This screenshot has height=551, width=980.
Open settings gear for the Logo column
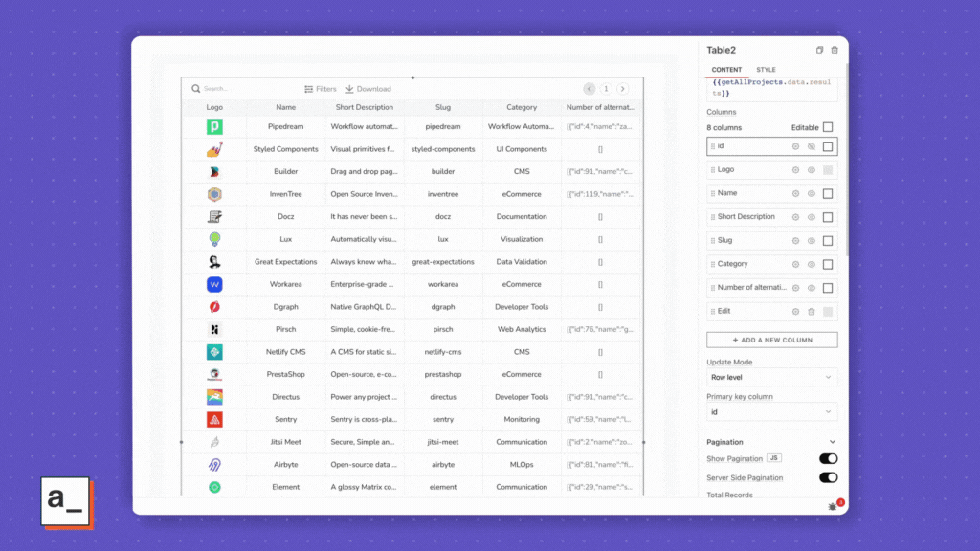tap(795, 170)
